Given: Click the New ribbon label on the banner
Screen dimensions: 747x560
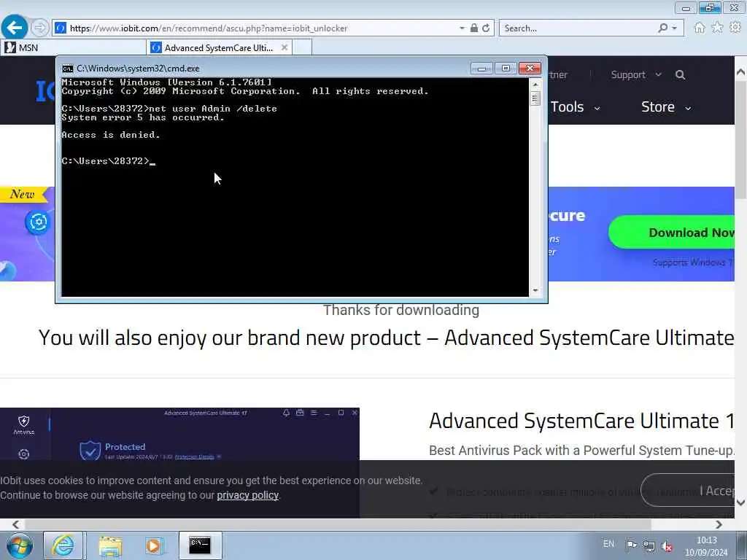Looking at the screenshot, I should click(x=23, y=194).
